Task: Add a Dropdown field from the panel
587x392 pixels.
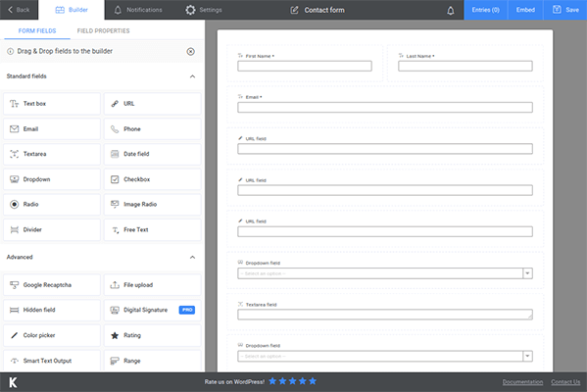Action: point(52,179)
